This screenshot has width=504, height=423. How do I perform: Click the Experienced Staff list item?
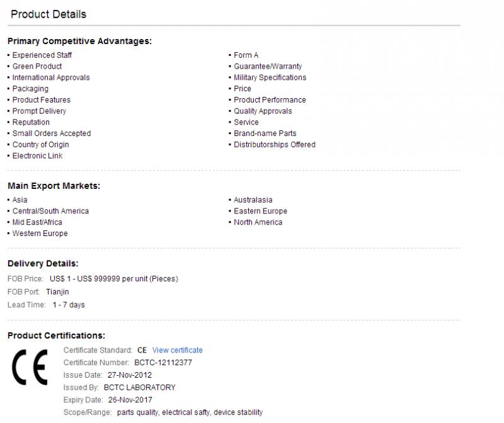(42, 55)
